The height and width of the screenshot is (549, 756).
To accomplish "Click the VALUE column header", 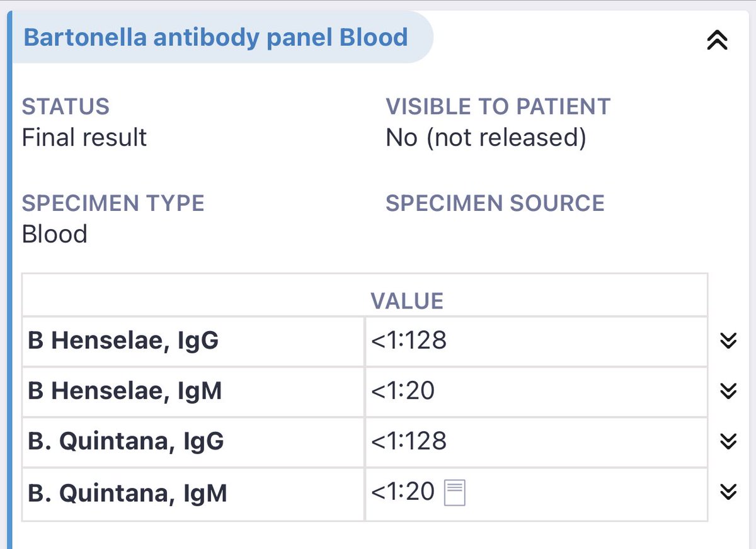I will click(x=407, y=301).
